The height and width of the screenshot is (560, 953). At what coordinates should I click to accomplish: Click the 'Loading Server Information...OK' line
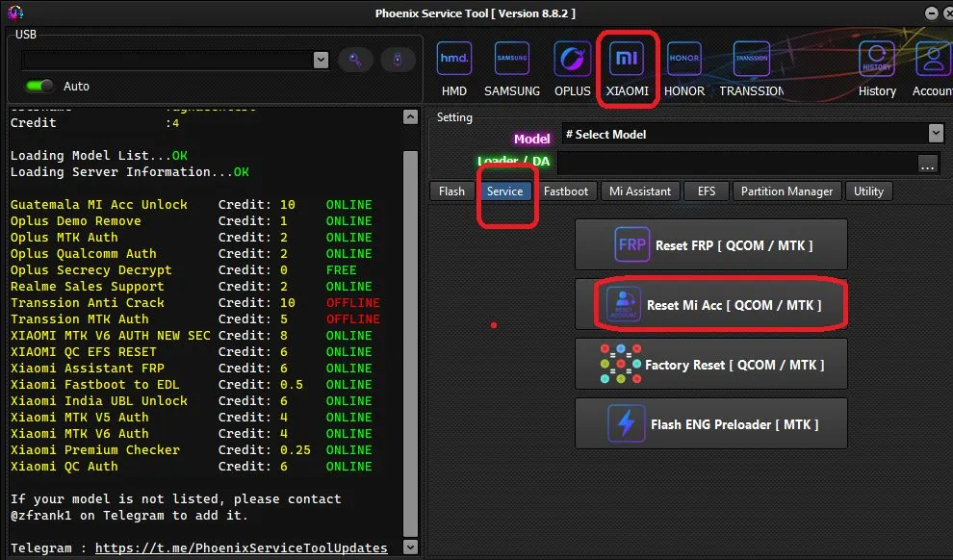(129, 172)
